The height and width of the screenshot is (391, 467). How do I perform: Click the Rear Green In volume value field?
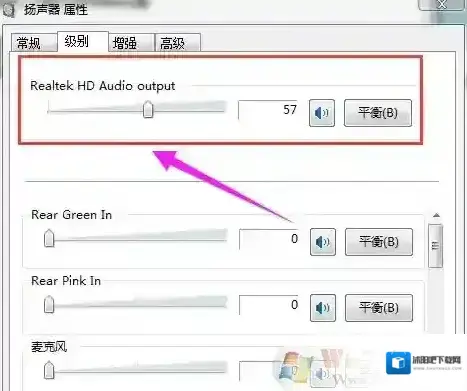[270, 239]
